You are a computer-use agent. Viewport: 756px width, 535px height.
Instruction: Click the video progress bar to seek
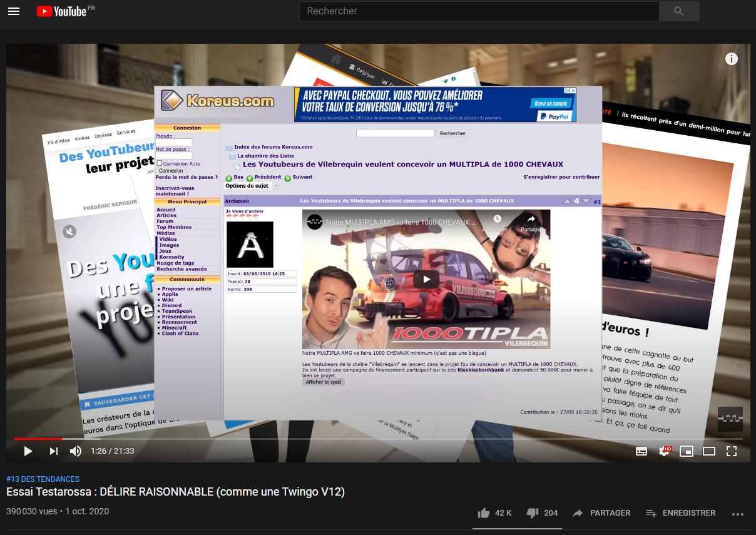(x=375, y=439)
